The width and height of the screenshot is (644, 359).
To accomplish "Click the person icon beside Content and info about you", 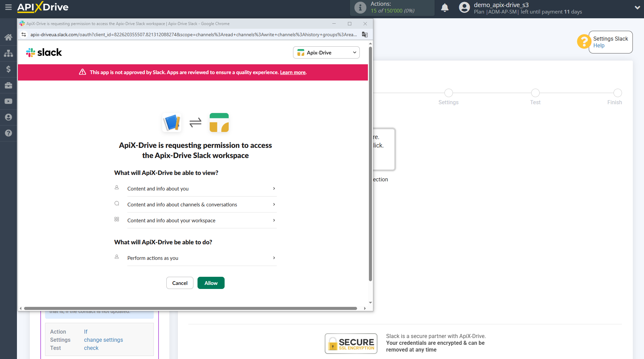I will pos(117,187).
